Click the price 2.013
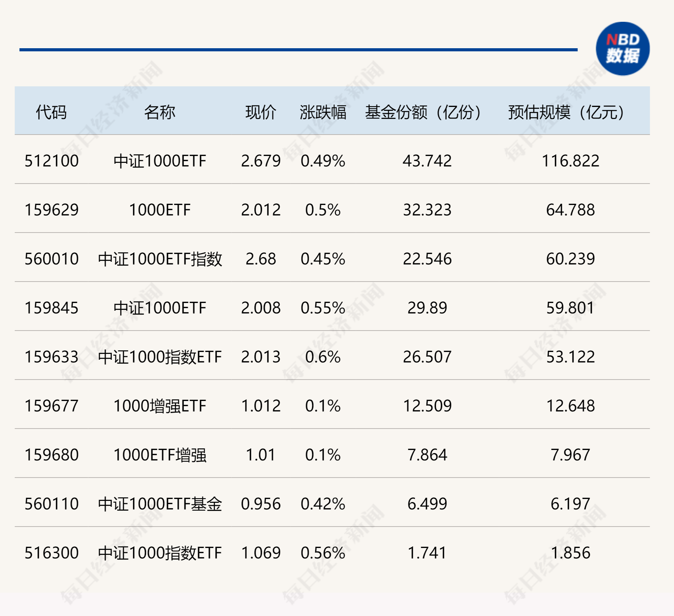 [261, 357]
